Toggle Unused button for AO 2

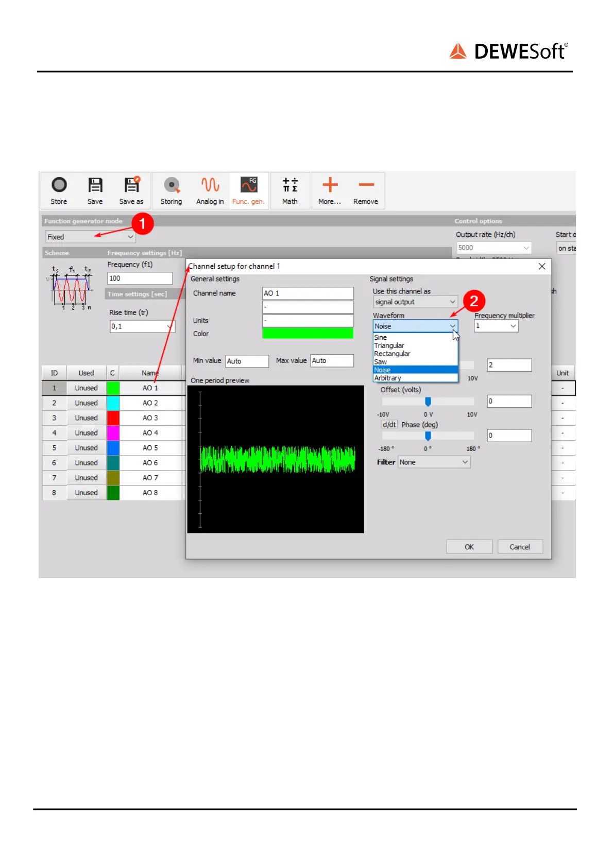point(86,403)
